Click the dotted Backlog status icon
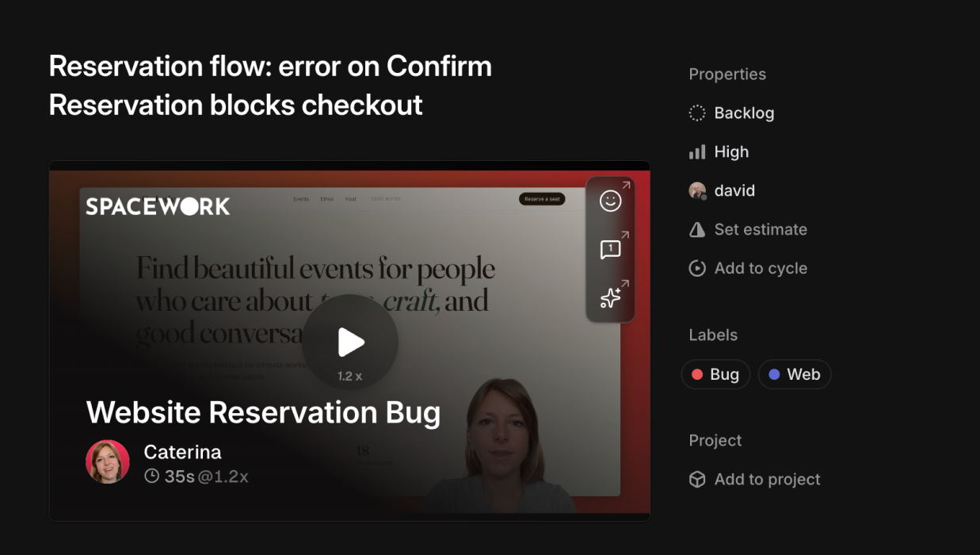The width and height of the screenshot is (980, 555). tap(697, 113)
